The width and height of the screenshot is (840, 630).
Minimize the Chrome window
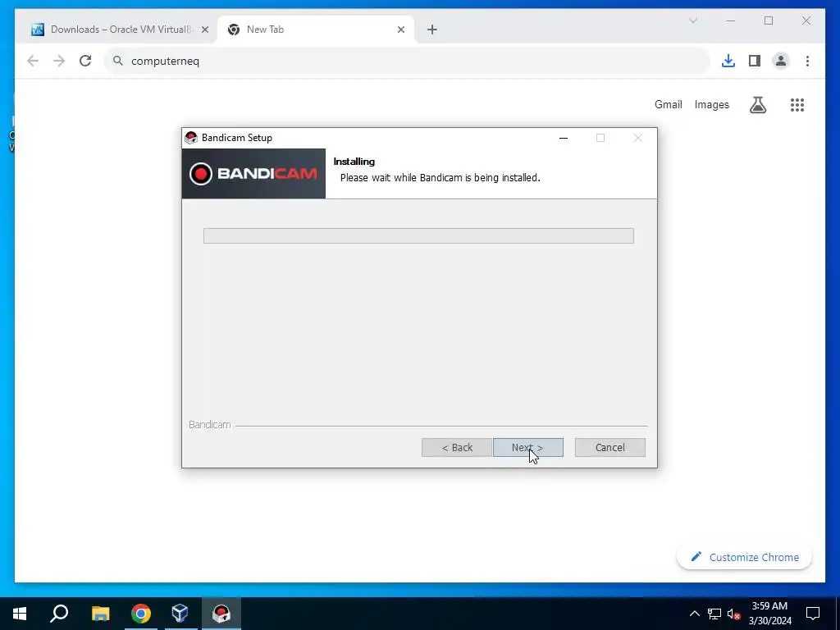[x=731, y=21]
